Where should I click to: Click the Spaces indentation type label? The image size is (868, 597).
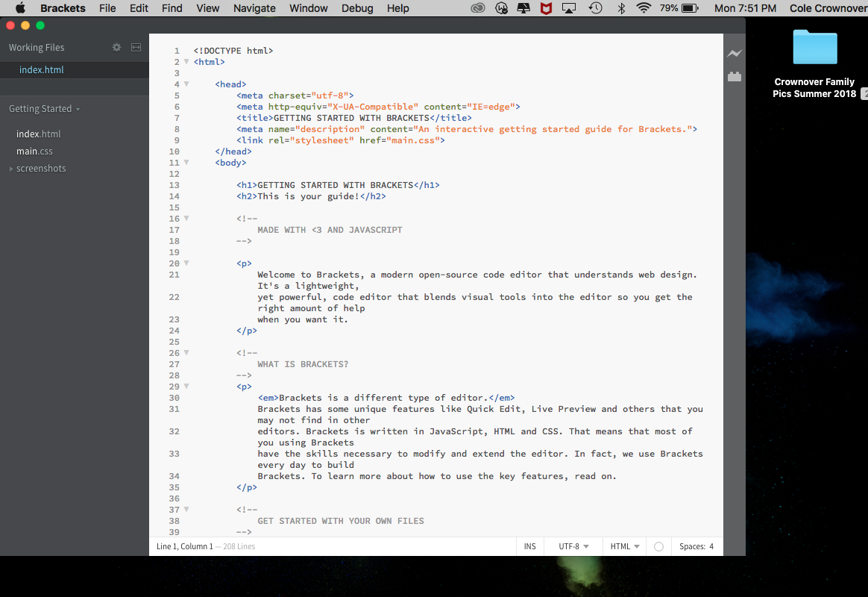[x=693, y=546]
